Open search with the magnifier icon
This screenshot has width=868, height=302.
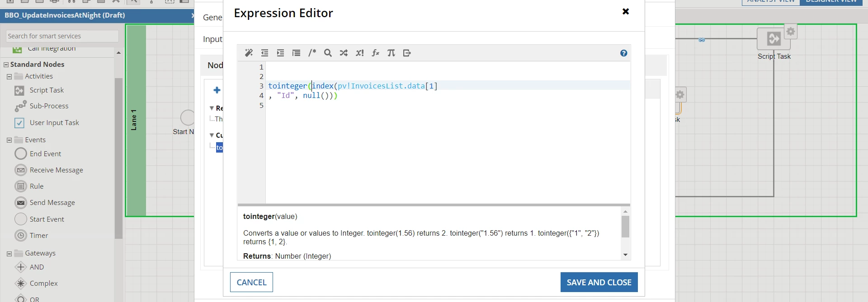[x=328, y=53]
